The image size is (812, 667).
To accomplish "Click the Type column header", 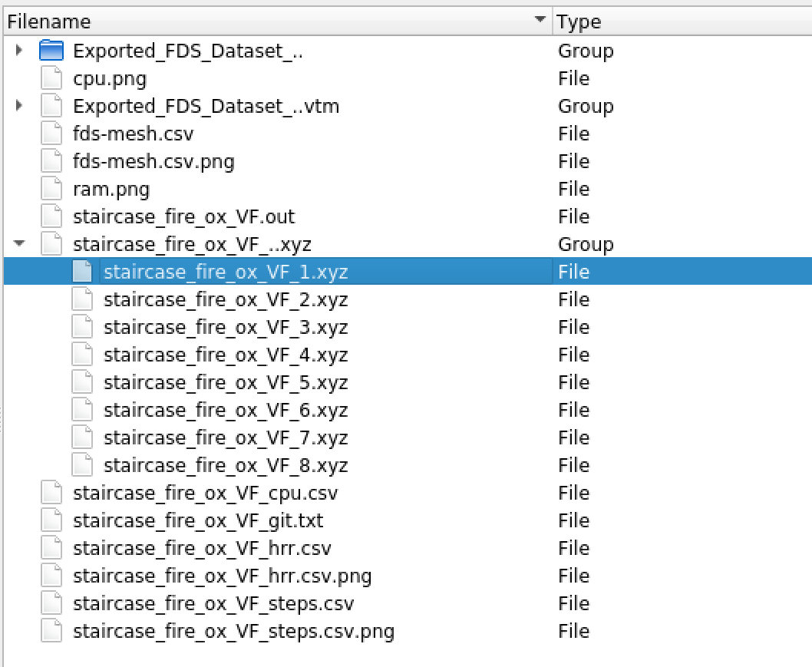I will pyautogui.click(x=579, y=22).
